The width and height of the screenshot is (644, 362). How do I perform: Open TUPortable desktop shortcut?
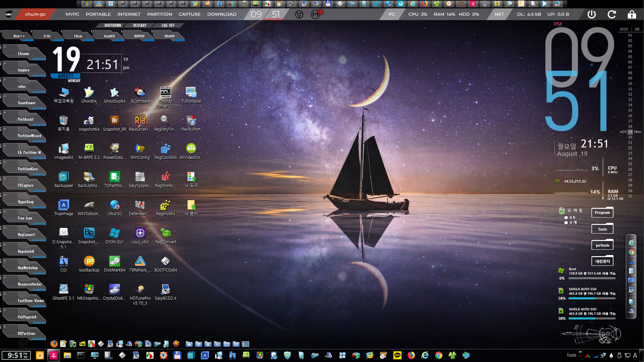tap(191, 95)
